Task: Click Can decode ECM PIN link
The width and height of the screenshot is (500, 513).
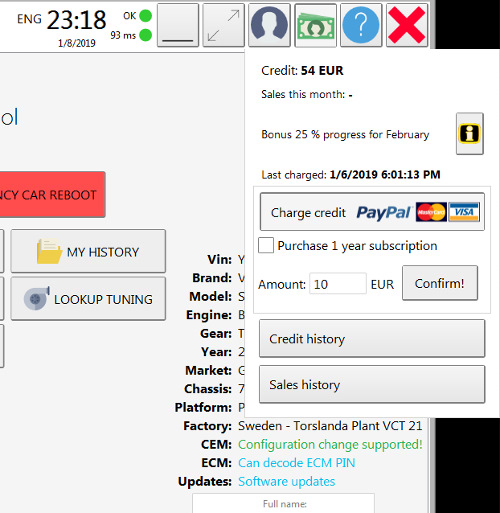Action: pos(297,463)
